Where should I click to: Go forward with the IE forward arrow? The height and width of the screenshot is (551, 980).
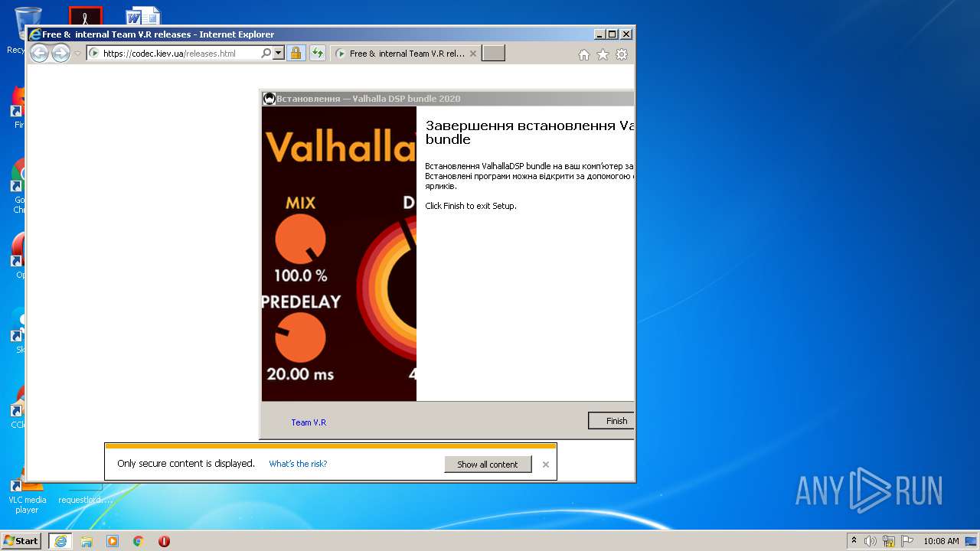point(60,54)
